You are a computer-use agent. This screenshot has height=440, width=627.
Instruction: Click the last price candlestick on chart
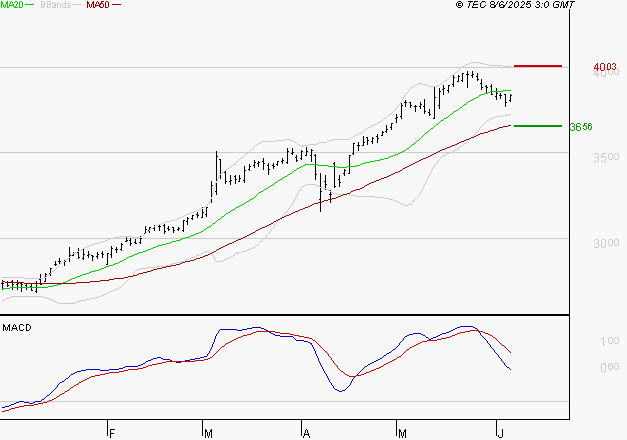pyautogui.click(x=510, y=97)
